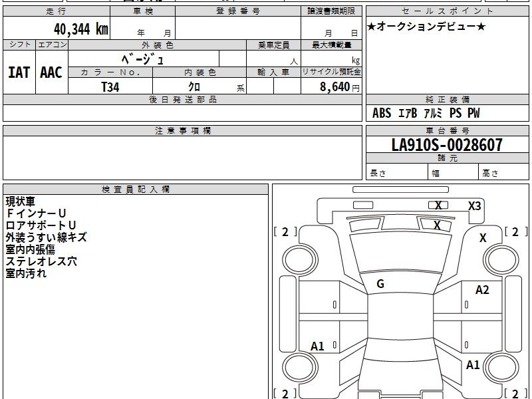Screen dimensions: 532x399
Task: Click the A2 damage mark on diagram
Action: coord(481,290)
